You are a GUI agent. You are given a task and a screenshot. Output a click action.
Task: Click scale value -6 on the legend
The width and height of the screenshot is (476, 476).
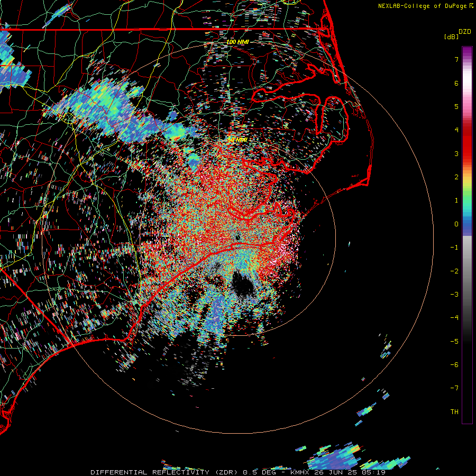click(454, 365)
